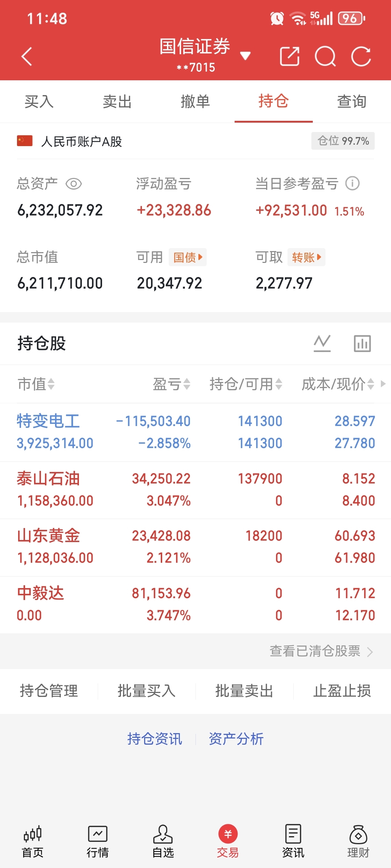Screen dimensions: 391x868
Task: Tap the Wi-Fi icon in status bar
Action: 298,18
